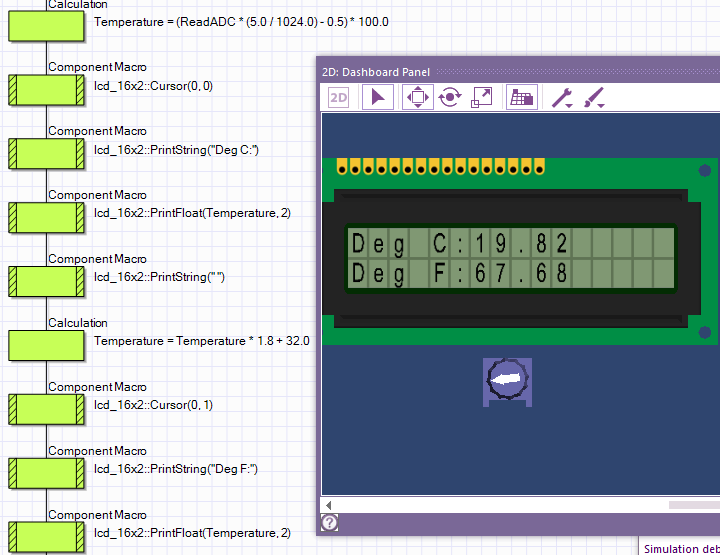
Task: Select the ReadADC Temperature calculation block
Action: tap(46, 26)
